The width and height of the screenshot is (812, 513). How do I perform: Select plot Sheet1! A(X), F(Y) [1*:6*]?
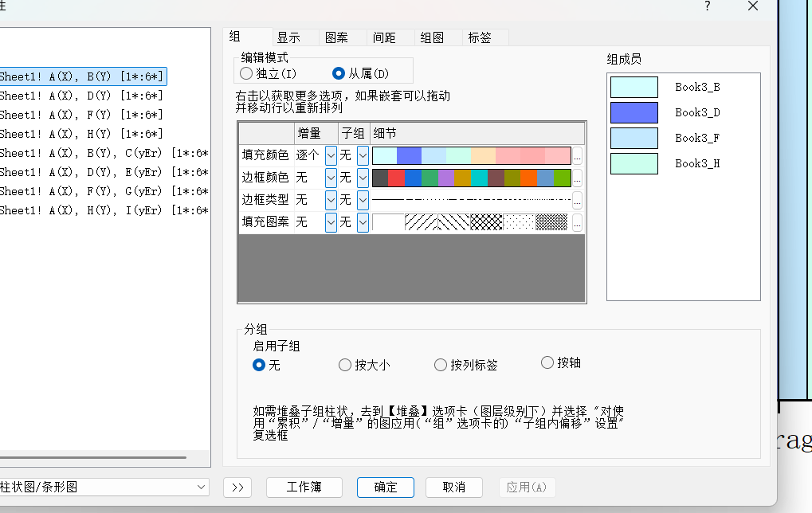(x=81, y=115)
